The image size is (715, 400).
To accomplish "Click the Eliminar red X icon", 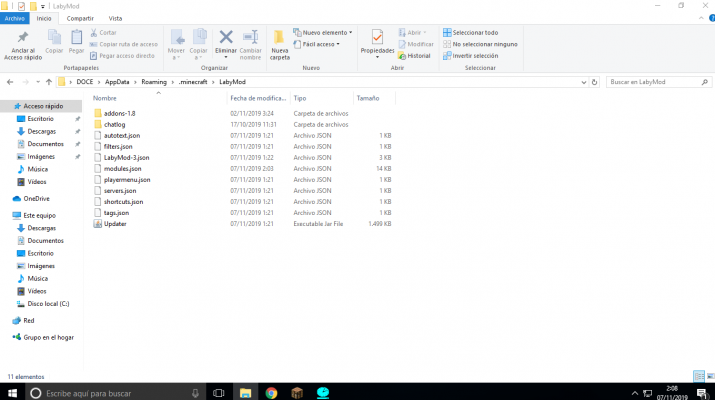I will click(226, 38).
